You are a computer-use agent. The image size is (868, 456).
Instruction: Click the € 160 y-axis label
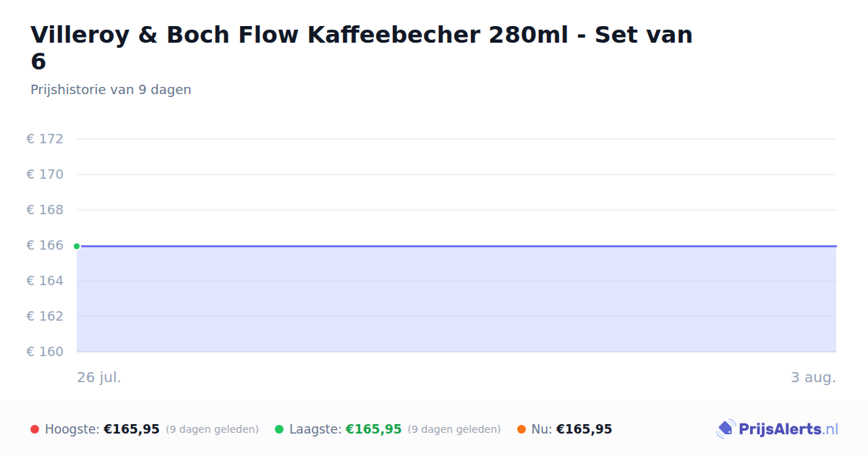(x=45, y=352)
